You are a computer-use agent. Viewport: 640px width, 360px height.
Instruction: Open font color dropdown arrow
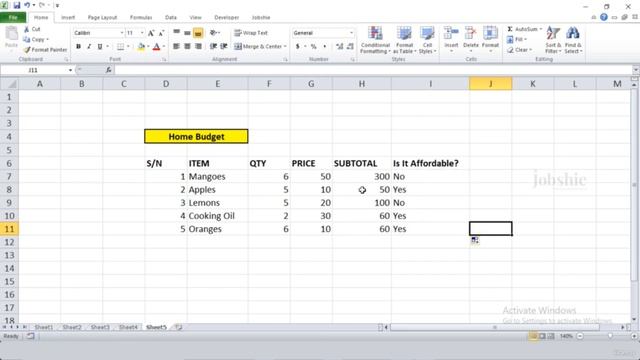coord(163,47)
